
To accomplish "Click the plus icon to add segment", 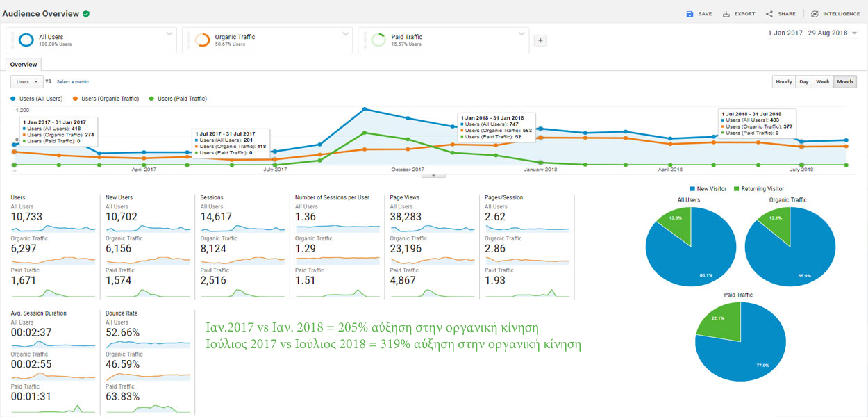I will point(540,40).
